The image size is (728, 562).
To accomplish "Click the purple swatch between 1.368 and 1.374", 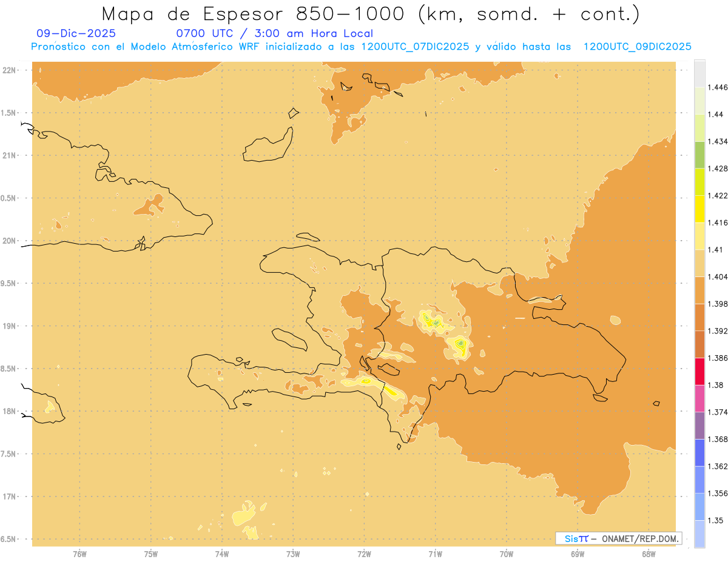I will click(699, 426).
